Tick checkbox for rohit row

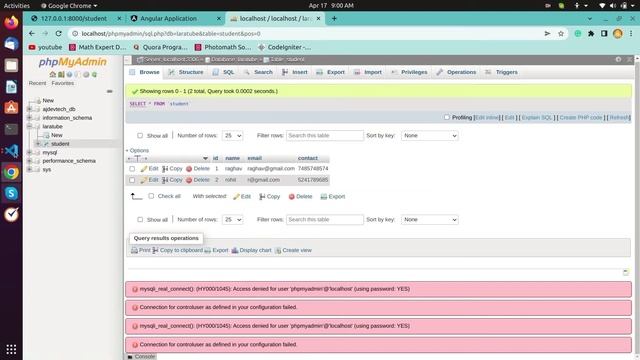pos(132,180)
